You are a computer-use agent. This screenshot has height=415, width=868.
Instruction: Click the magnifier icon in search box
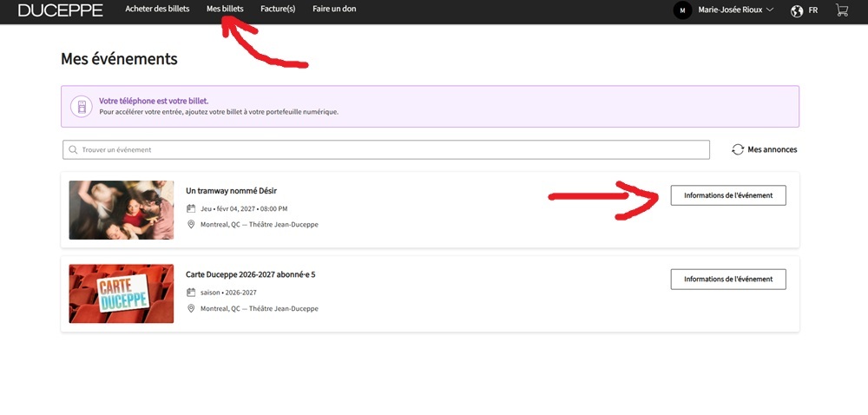(73, 149)
